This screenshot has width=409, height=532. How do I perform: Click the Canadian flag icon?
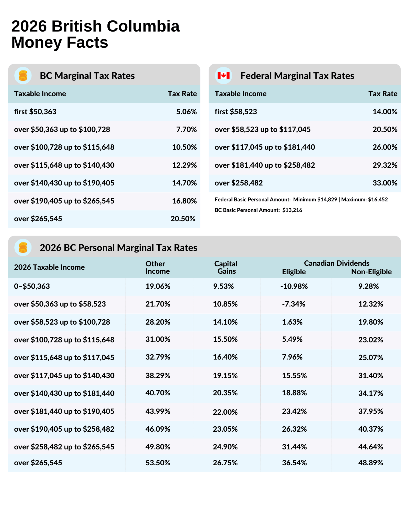tap(223, 75)
